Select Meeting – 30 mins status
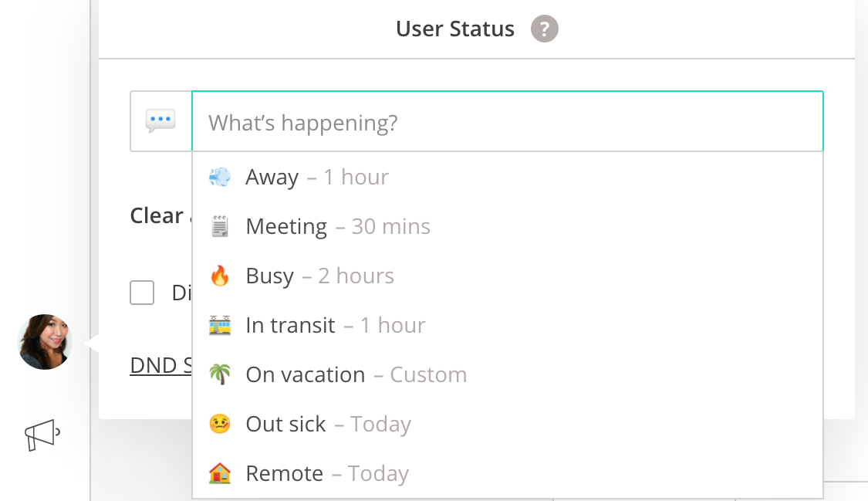This screenshot has width=868, height=501. [508, 226]
